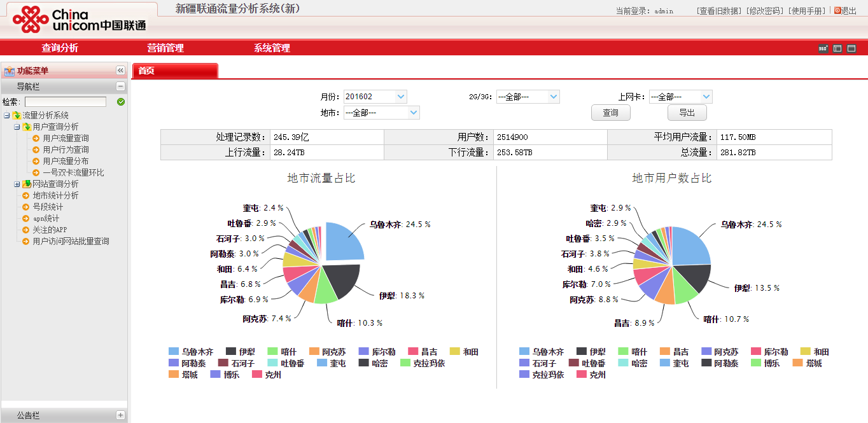Image resolution: width=868 pixels, height=423 pixels.
Task: Toggle 克拉玛依 swatch in flow chart legend
Action: tap(405, 363)
